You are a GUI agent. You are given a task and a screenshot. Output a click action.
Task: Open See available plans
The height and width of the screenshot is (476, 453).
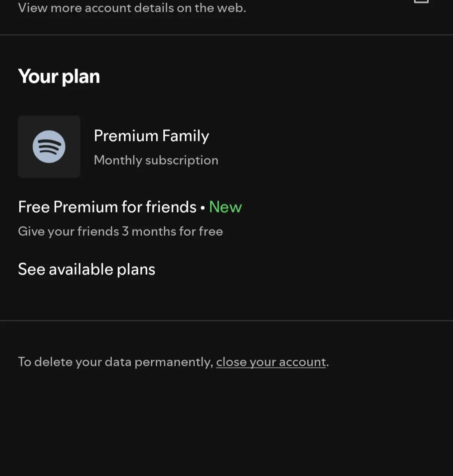click(86, 269)
